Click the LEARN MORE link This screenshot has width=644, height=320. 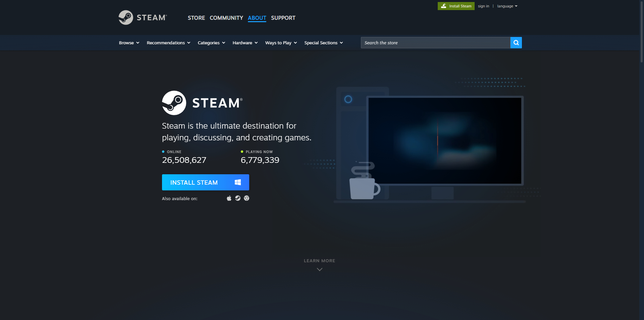pos(320,261)
